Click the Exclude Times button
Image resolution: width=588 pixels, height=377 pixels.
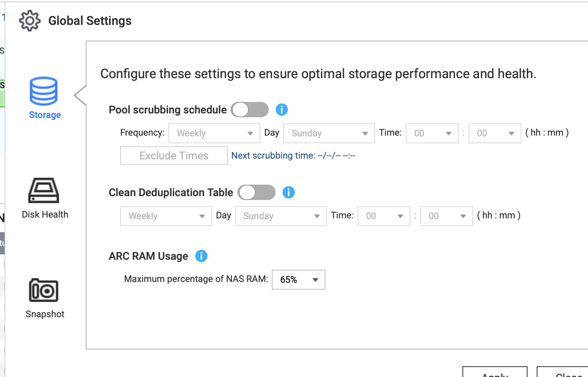tap(174, 156)
